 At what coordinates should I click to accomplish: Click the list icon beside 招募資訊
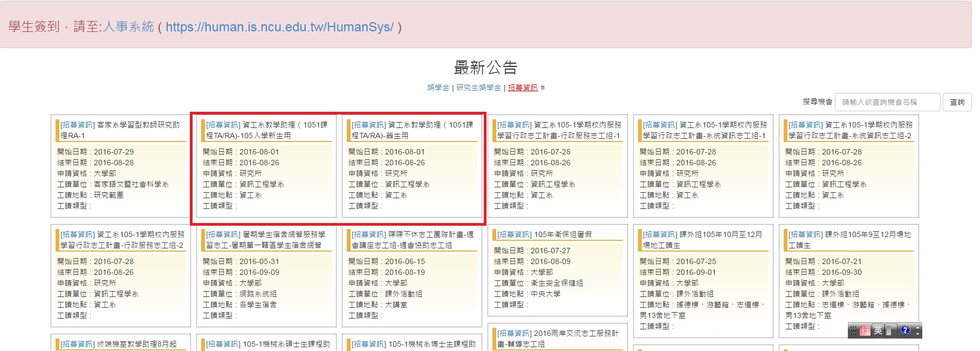(543, 87)
